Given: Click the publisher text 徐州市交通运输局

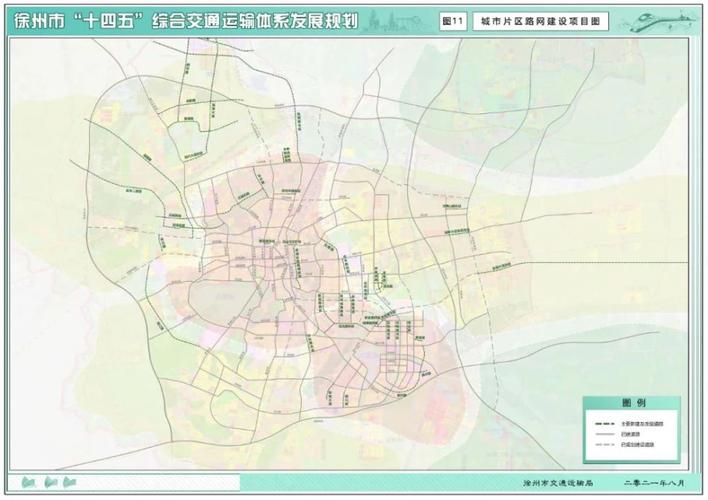Looking at the screenshot, I should coord(558,483).
